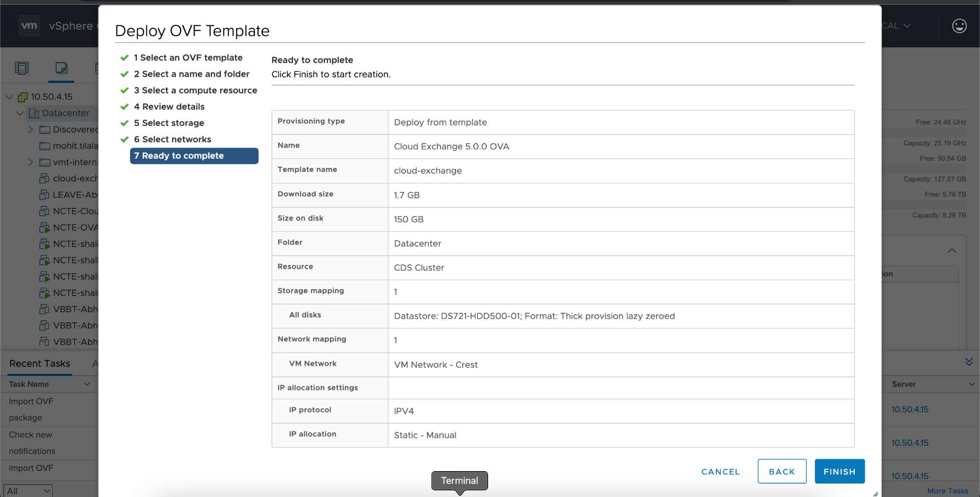980x497 pixels.
Task: Select the Import OVF package task row
Action: click(x=49, y=409)
